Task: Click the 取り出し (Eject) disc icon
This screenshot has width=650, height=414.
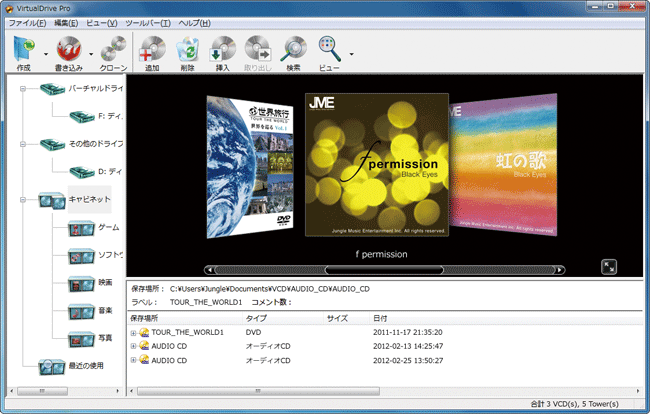Action: tap(257, 49)
